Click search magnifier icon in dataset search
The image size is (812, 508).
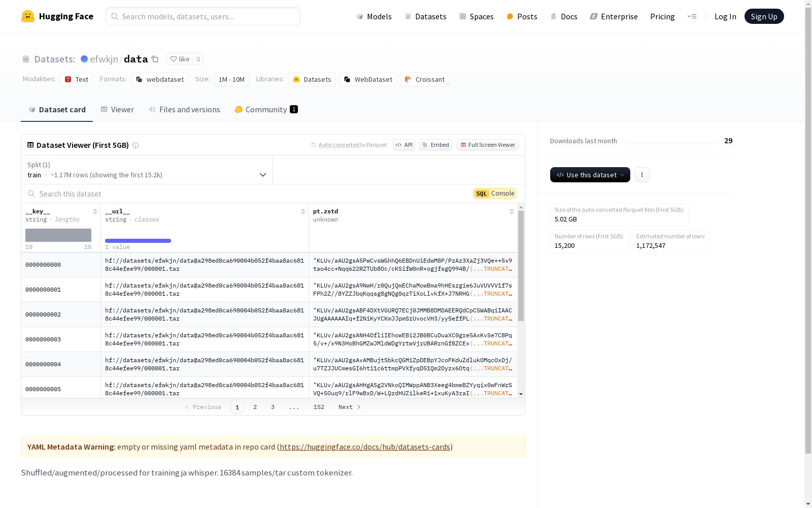click(31, 194)
